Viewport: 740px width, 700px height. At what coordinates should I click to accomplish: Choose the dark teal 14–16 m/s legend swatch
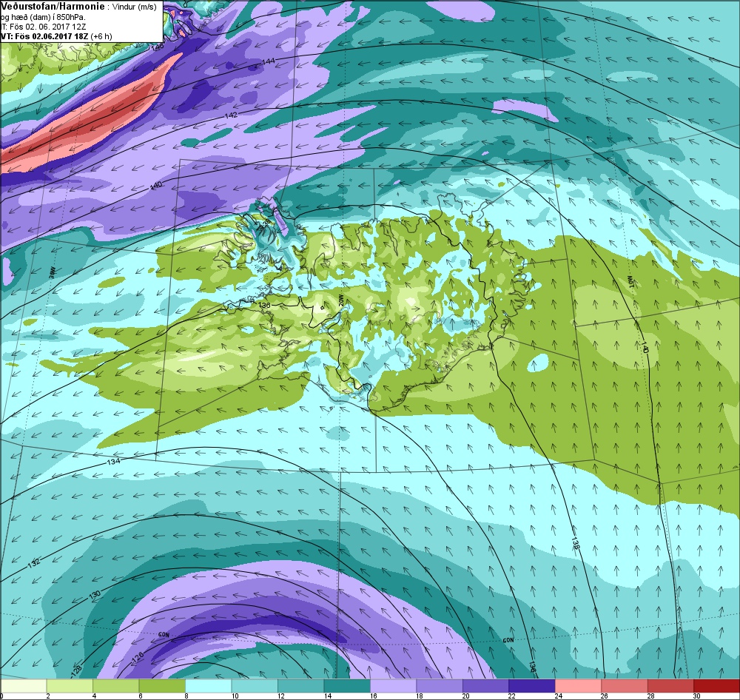347,686
